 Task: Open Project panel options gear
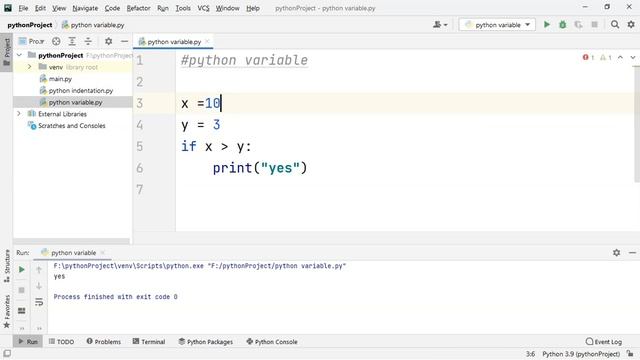[108, 41]
